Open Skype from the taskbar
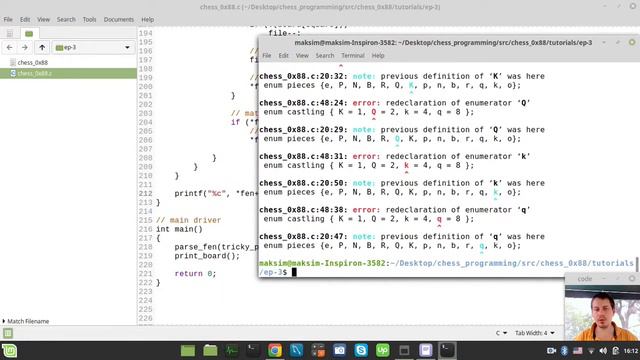Screen dimensions: 640x360 361,351
